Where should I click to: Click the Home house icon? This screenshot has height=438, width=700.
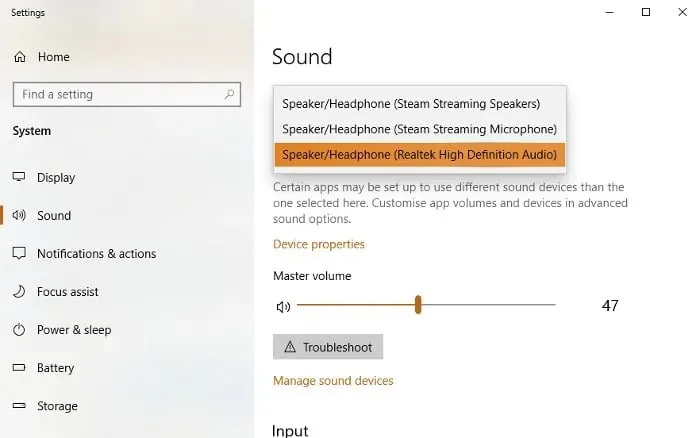(20, 57)
